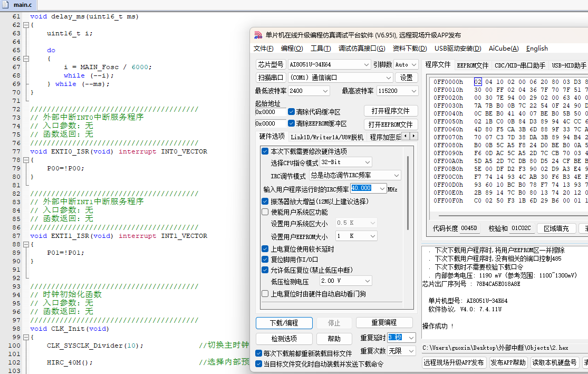The height and width of the screenshot is (374, 588).
Task: Click the hardware options tab right-scroll arrow
Action: pos(413,136)
